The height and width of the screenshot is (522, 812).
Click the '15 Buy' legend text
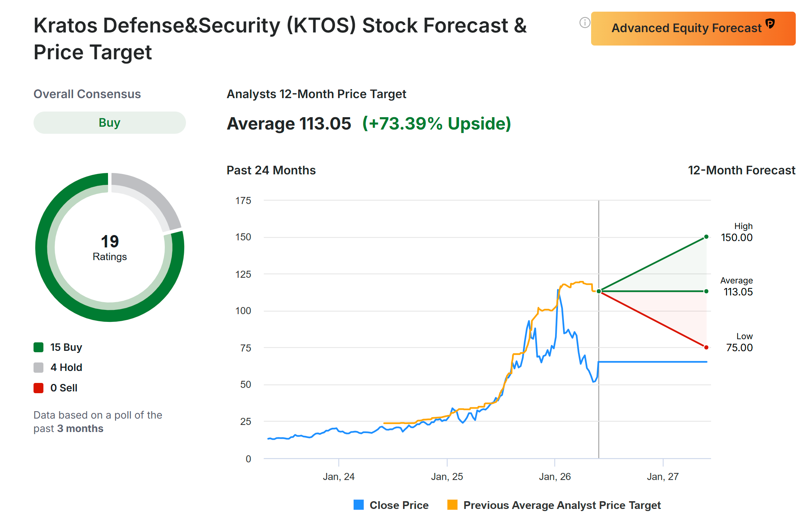(66, 347)
